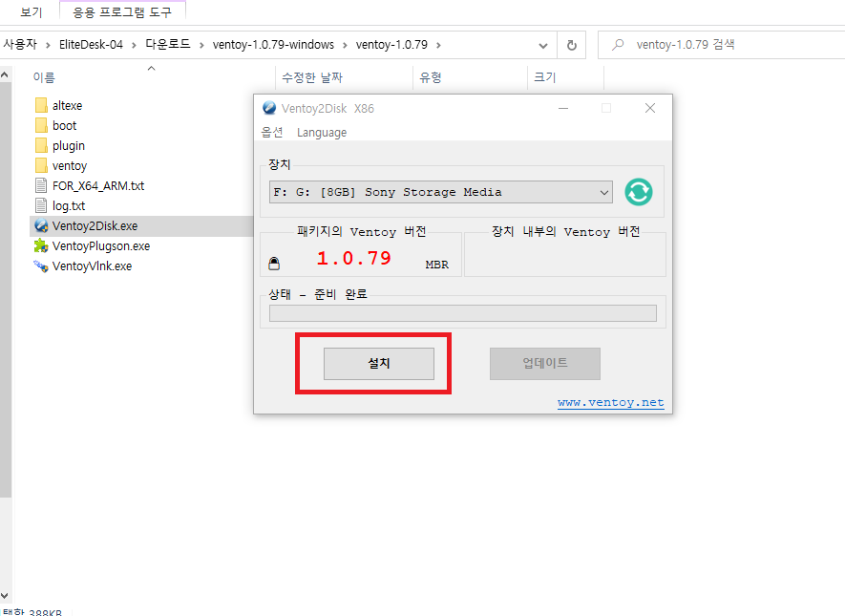This screenshot has width=845, height=616.
Task: Select the plugin folder icon
Action: click(x=41, y=145)
